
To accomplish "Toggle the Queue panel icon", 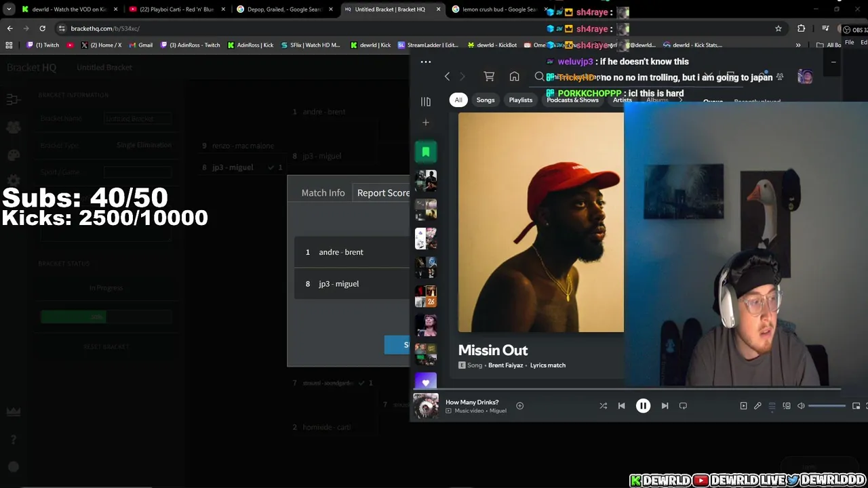I will point(772,406).
